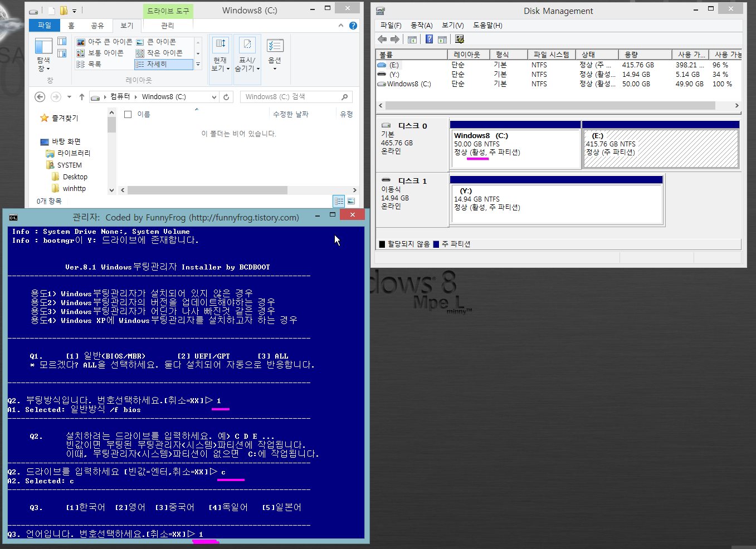Collapse the Explorer ribbon chevron

click(341, 26)
